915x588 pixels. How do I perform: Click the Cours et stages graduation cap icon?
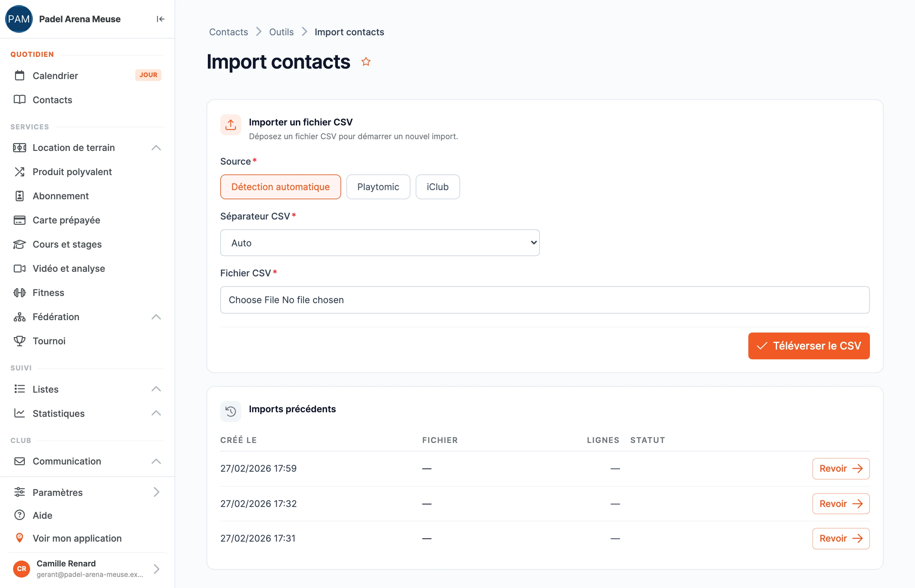20,244
